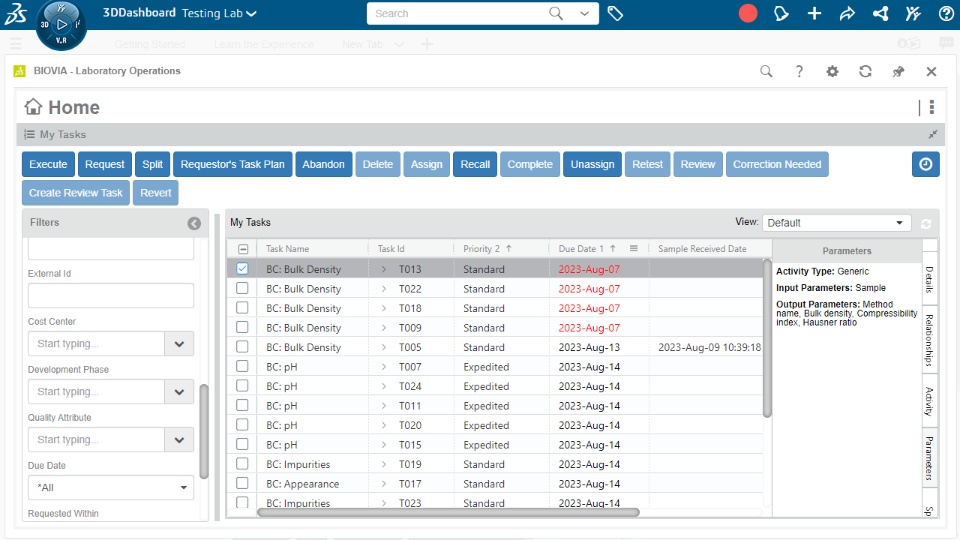Switch to the Relationships side tab
This screenshot has height=540, width=960.
(x=929, y=340)
